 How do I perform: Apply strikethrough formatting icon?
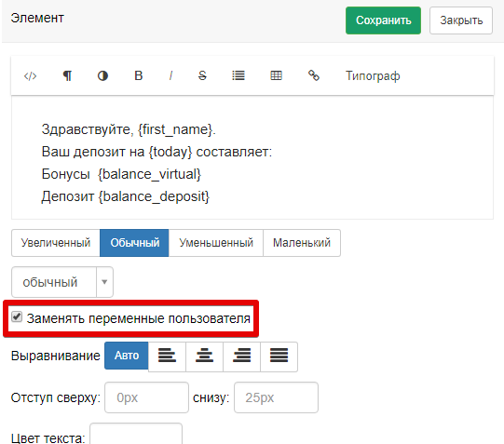202,76
